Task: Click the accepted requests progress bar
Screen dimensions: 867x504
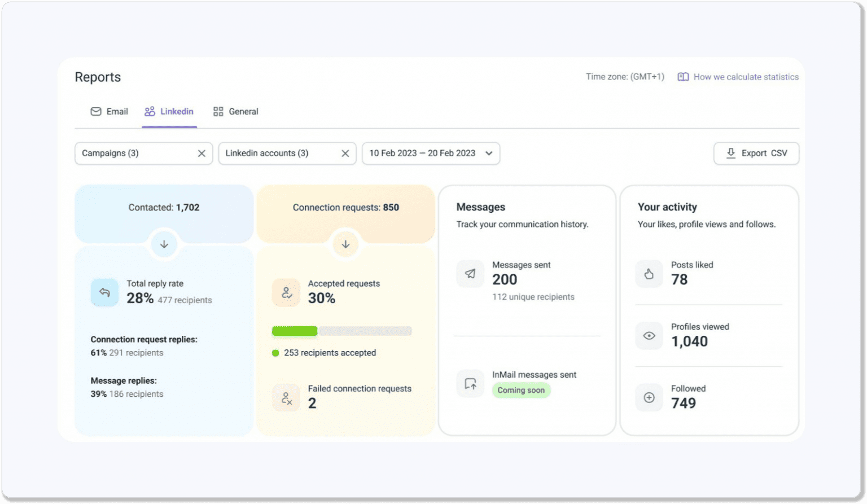Action: click(341, 331)
